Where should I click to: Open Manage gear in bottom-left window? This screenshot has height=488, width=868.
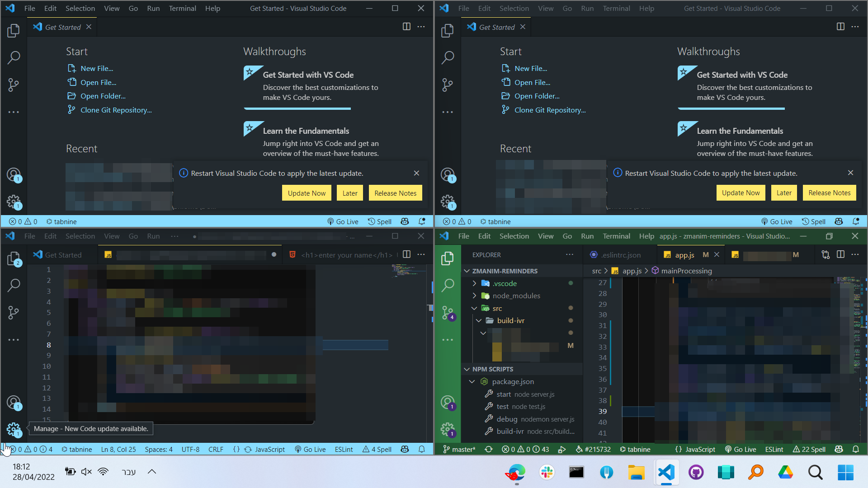coord(14,430)
